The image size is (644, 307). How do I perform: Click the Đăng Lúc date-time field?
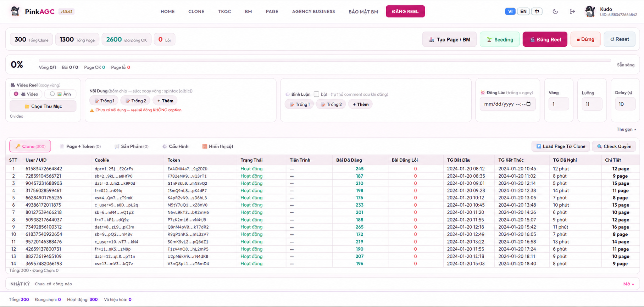pos(507,104)
